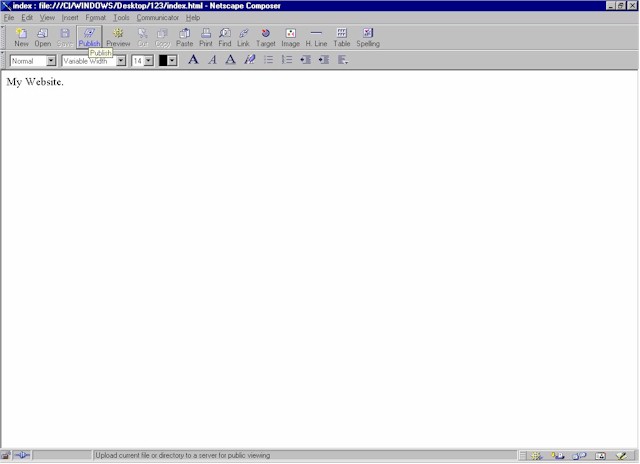This screenshot has width=640, height=464.
Task: Open the Communicator menu
Action: point(158,18)
